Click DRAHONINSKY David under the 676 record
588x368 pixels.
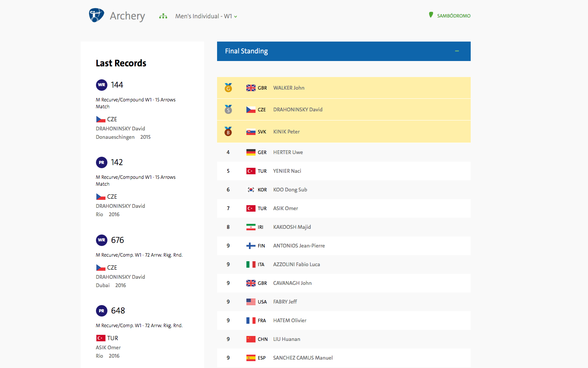(x=120, y=277)
